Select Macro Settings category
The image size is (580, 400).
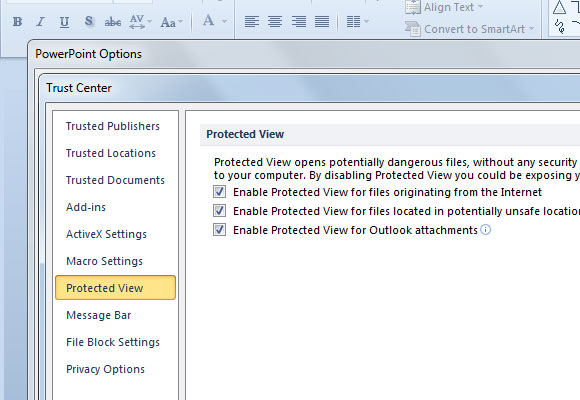point(104,261)
